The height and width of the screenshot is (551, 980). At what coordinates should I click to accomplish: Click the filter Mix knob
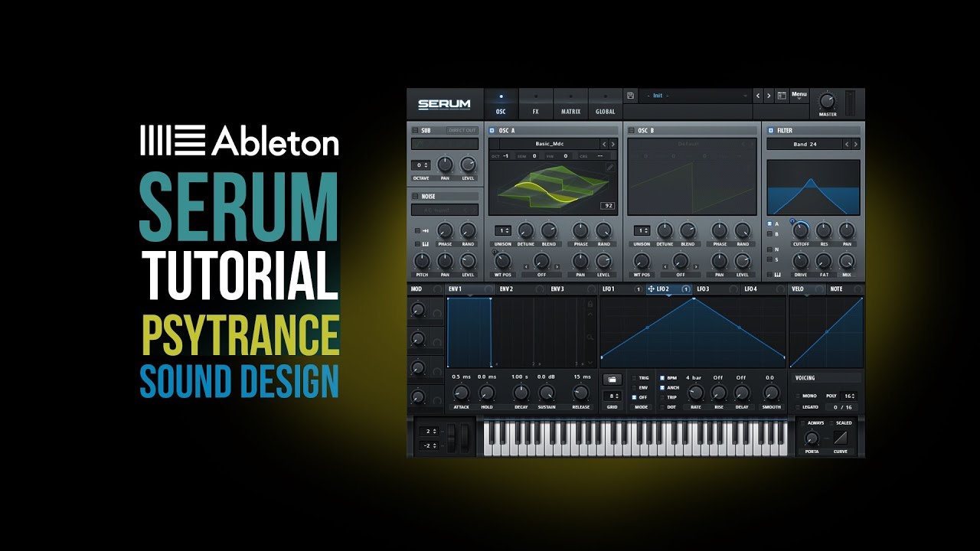tap(846, 260)
